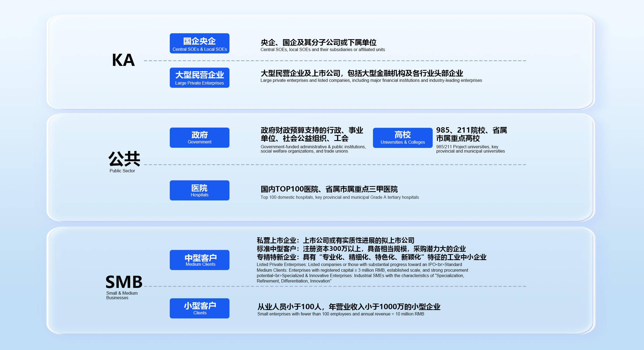Click the 国企央企 Central SOEs button

(x=199, y=43)
